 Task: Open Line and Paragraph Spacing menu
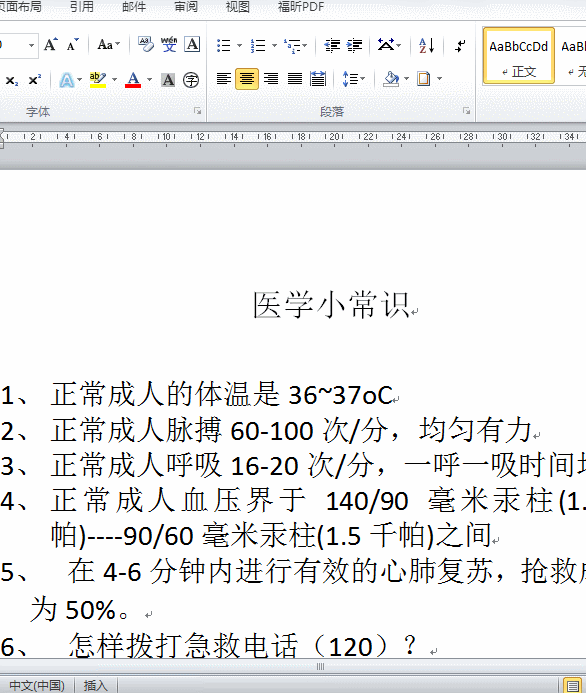[354, 79]
